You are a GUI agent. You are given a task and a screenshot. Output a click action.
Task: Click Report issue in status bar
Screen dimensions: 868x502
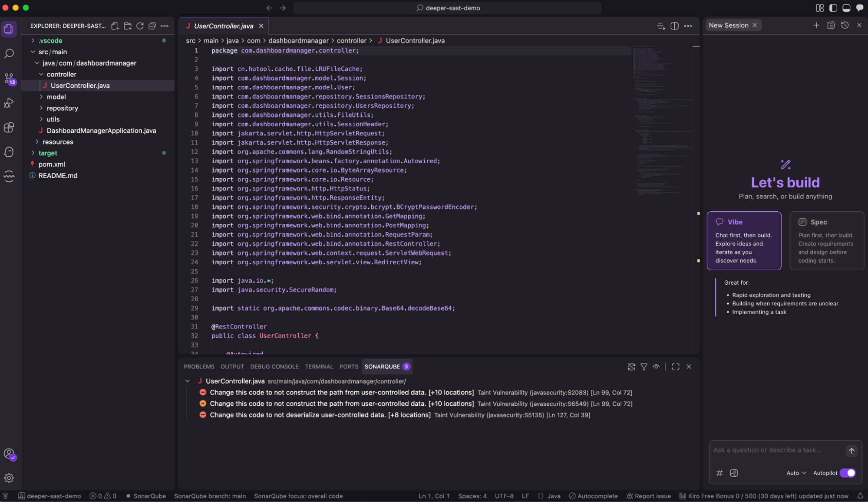coord(649,496)
